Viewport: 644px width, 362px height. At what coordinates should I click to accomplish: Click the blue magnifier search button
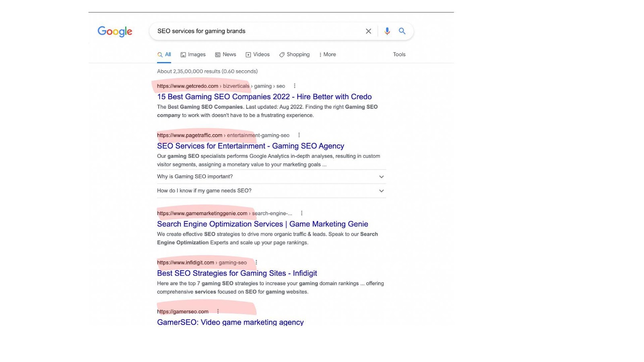[402, 31]
